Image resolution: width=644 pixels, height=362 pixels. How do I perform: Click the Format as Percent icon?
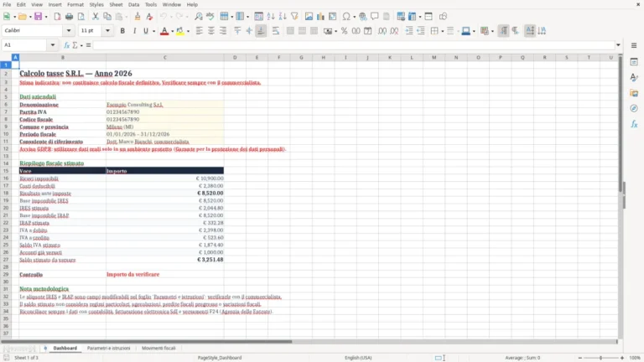(x=344, y=31)
